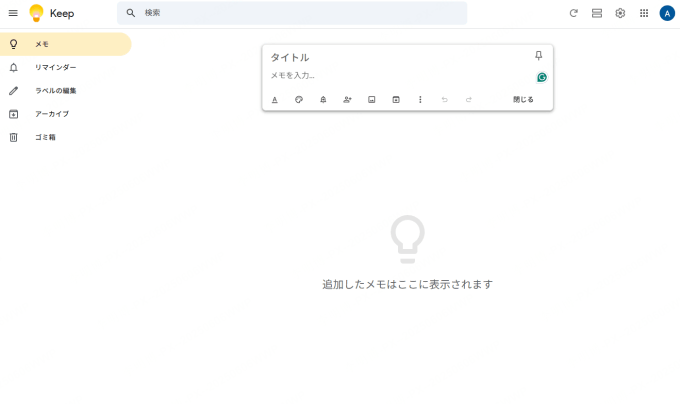Click the 閉じる button
680x405 pixels.
click(523, 100)
